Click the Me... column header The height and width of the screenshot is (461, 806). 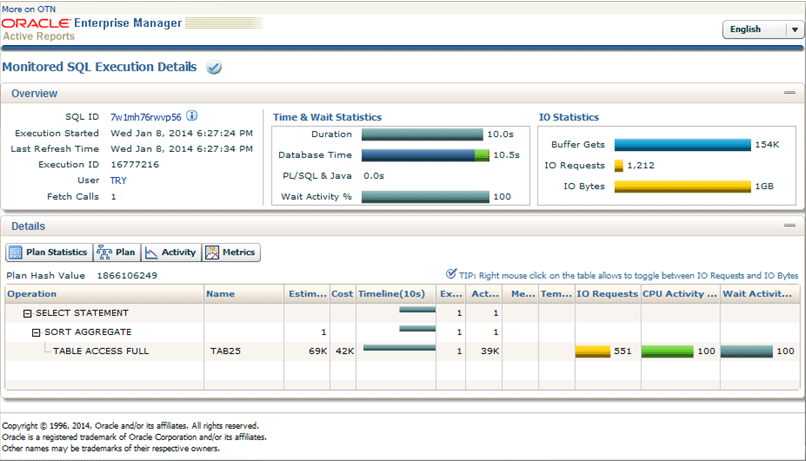520,294
